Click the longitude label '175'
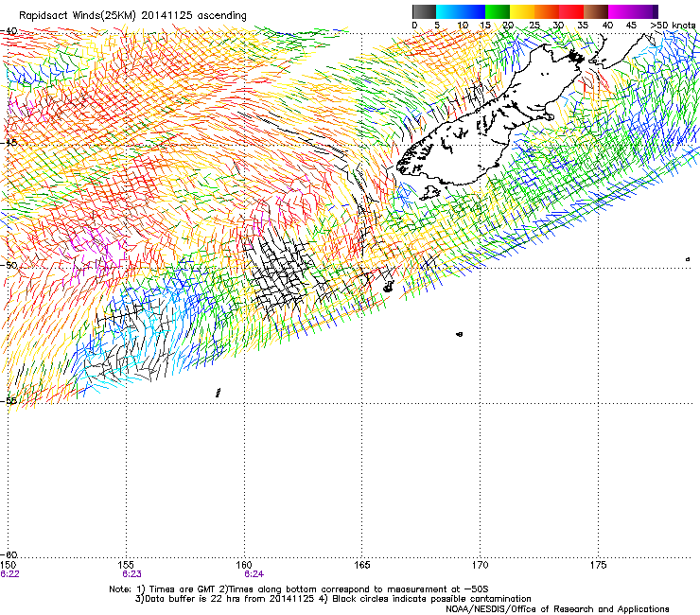The image size is (700, 615). click(598, 565)
